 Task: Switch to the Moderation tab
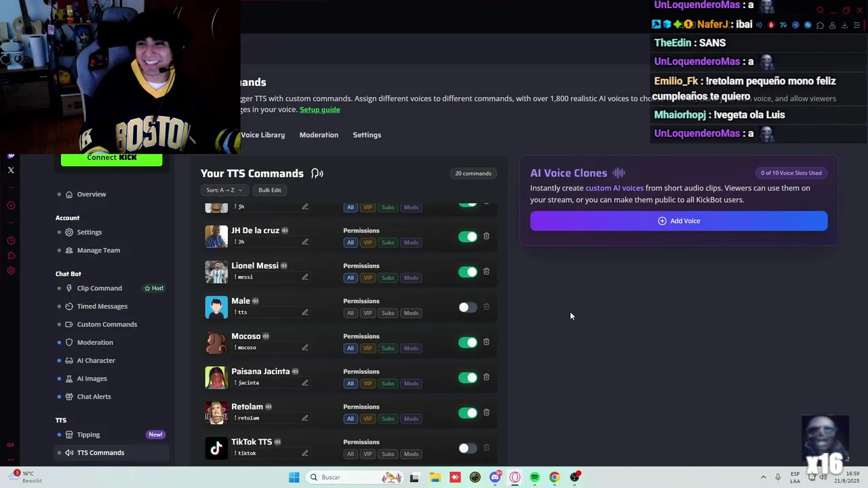319,135
